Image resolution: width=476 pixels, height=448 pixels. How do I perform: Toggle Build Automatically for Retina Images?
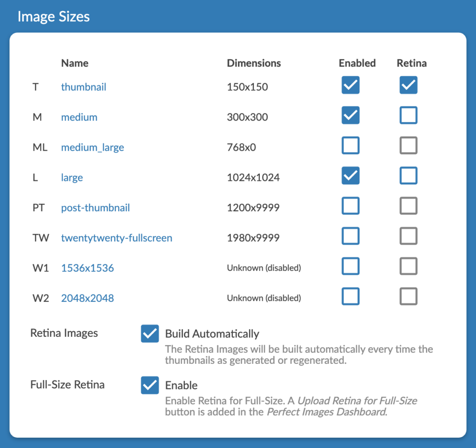(x=150, y=334)
